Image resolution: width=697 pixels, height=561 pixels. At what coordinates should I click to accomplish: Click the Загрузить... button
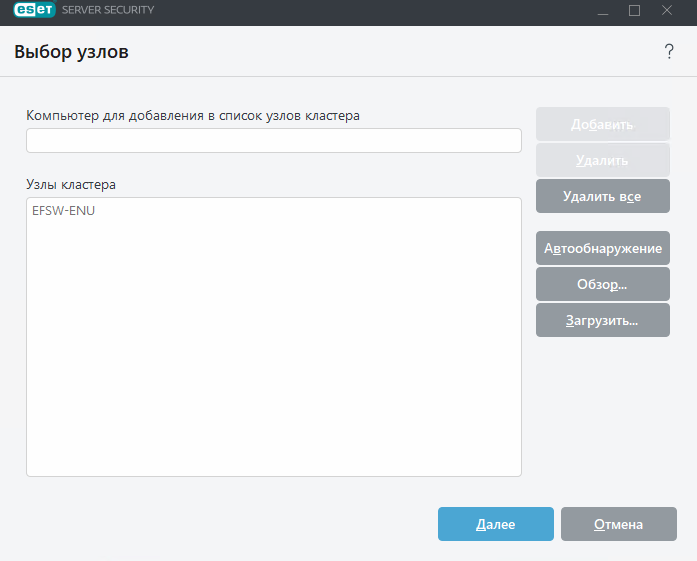pos(602,320)
